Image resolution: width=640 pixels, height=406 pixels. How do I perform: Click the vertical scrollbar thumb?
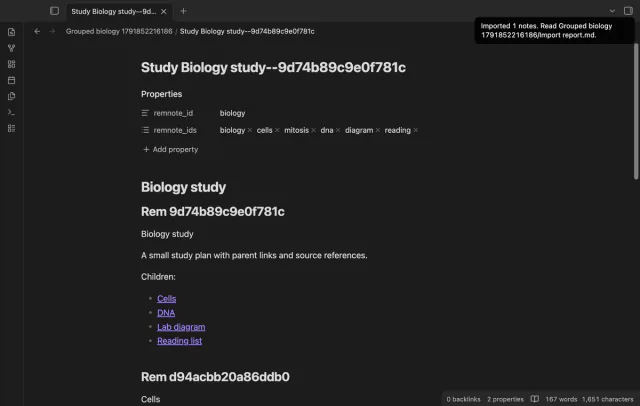636,111
